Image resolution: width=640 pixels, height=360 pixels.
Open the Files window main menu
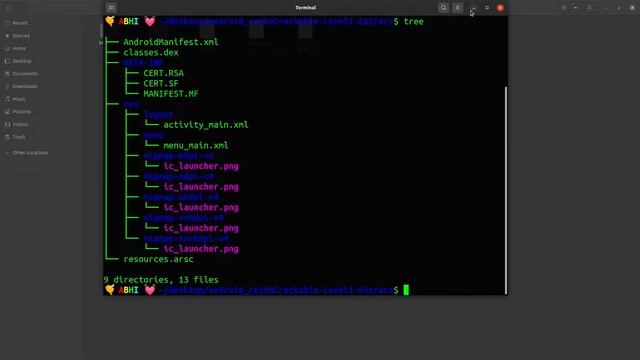click(589, 8)
